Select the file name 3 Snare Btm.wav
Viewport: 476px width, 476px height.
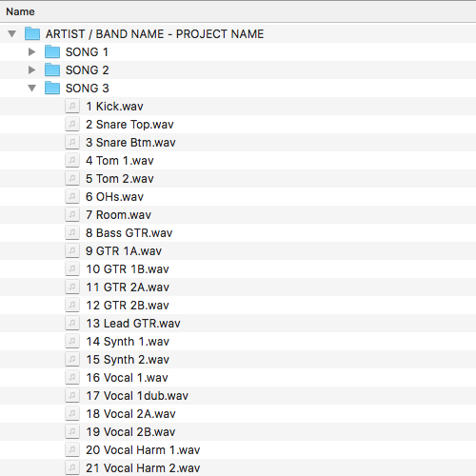tap(130, 143)
